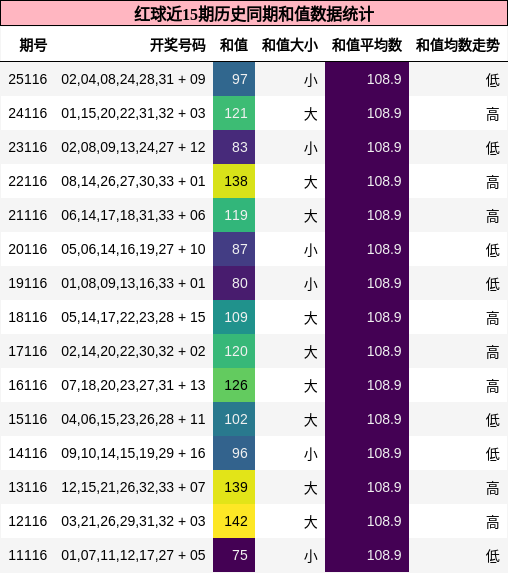Click draw numbers 03,21,26,29,31,32 + 03

tap(133, 521)
